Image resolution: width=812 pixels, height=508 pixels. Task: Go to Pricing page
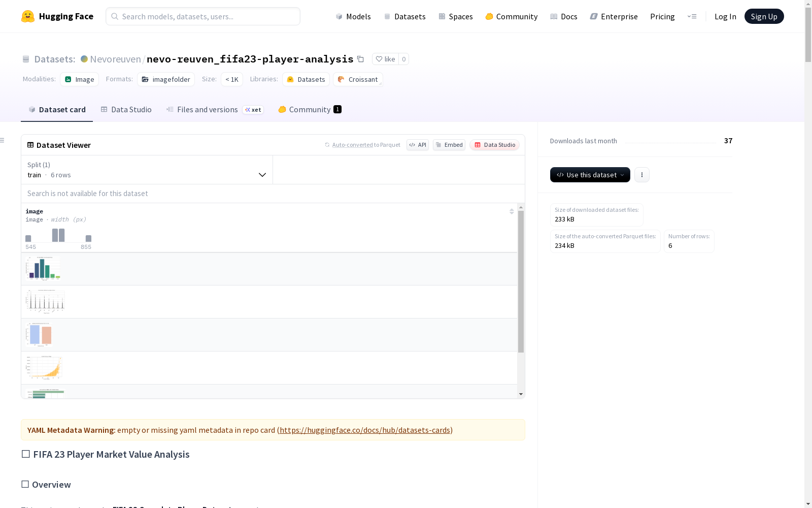pos(662,16)
